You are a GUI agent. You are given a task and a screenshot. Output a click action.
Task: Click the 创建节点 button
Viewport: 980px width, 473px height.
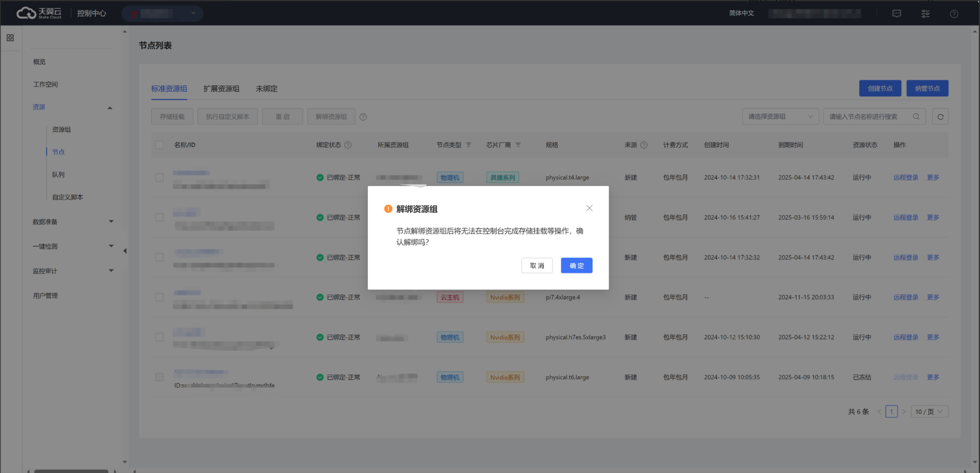[880, 88]
